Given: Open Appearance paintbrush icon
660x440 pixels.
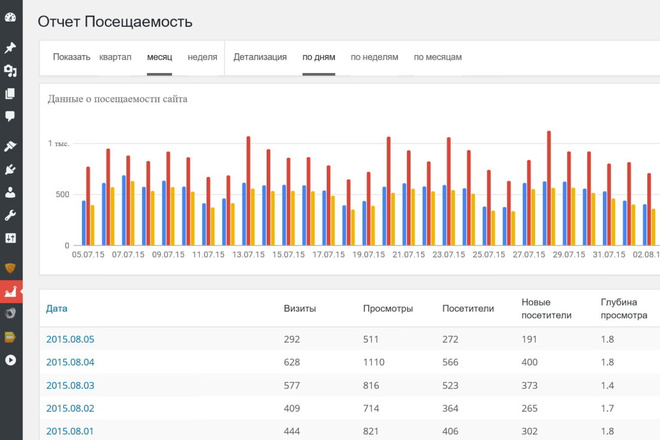Looking at the screenshot, I should pyautogui.click(x=10, y=147).
